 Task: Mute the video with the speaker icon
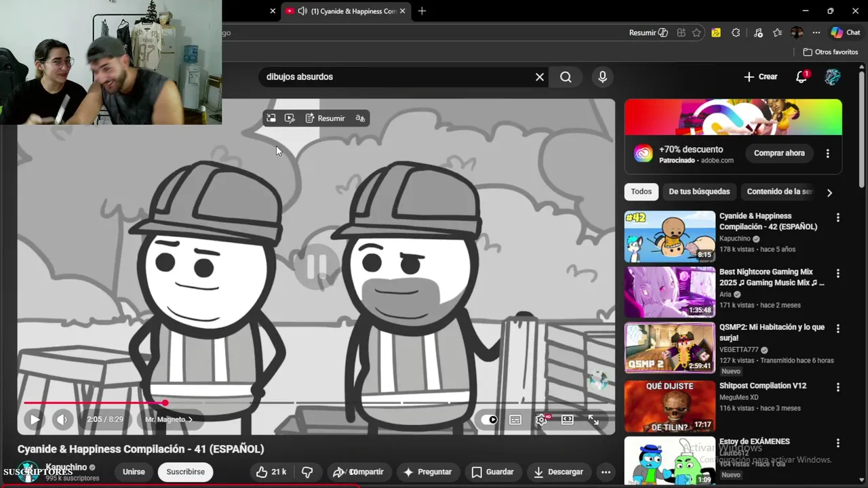(62, 420)
